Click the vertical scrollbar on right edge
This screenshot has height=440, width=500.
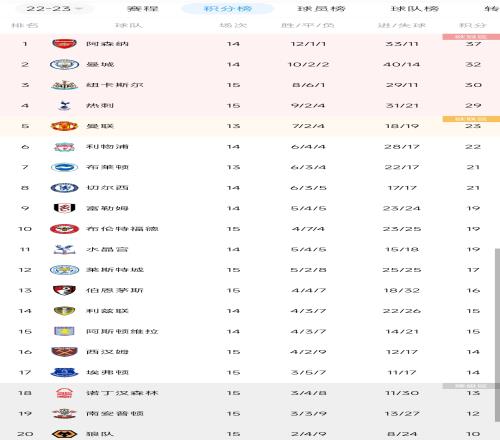pyautogui.click(x=497, y=335)
